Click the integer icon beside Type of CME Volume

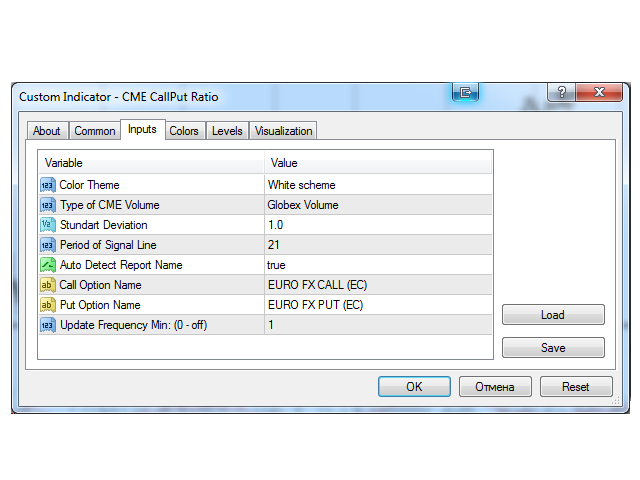click(48, 205)
